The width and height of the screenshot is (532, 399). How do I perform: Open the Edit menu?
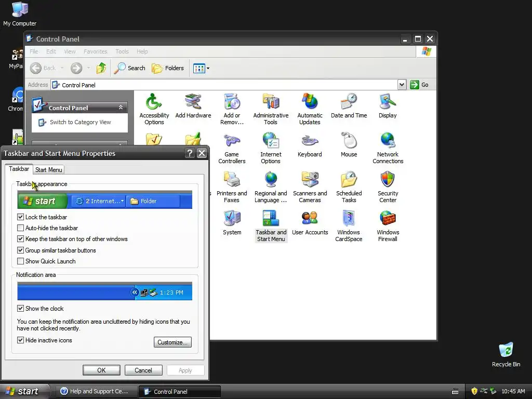point(51,51)
